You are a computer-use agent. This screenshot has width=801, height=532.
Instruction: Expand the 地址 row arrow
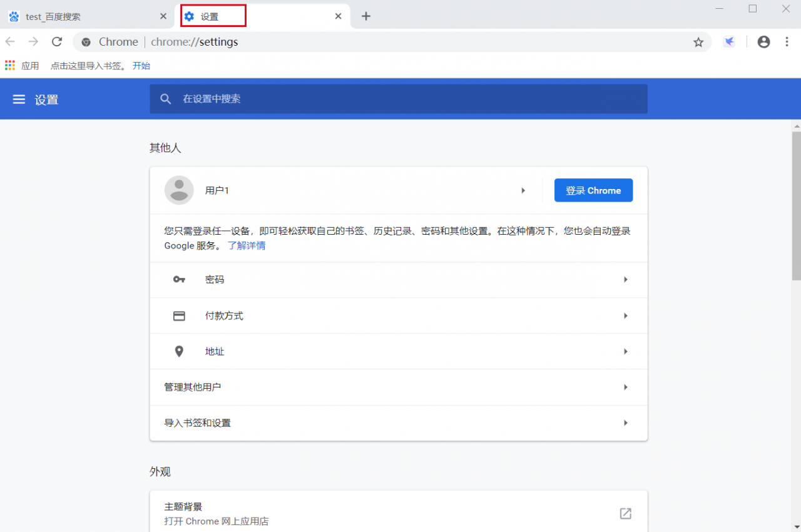coord(625,352)
